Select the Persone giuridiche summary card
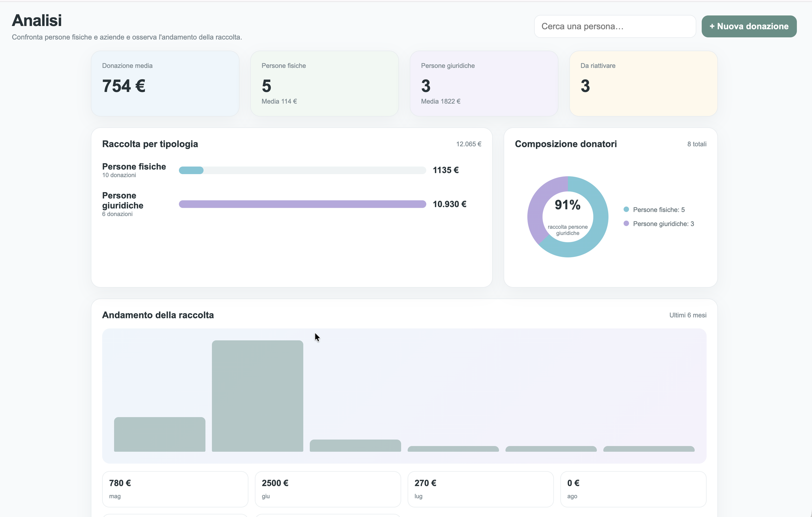812x517 pixels. tap(484, 84)
